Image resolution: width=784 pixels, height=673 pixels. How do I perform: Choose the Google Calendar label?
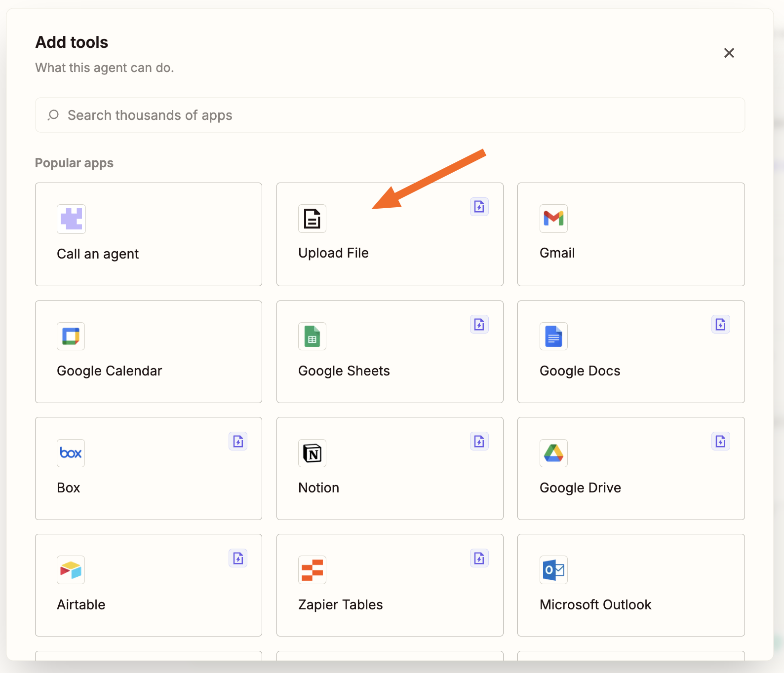[x=109, y=371]
